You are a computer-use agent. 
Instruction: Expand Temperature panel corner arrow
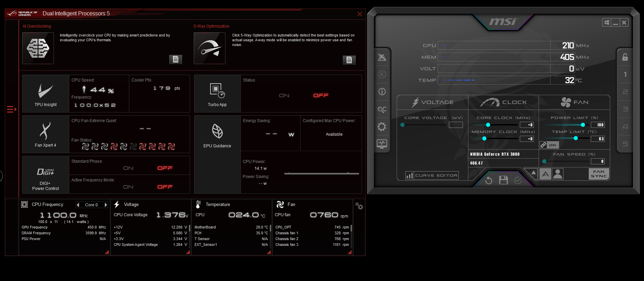coord(268,252)
